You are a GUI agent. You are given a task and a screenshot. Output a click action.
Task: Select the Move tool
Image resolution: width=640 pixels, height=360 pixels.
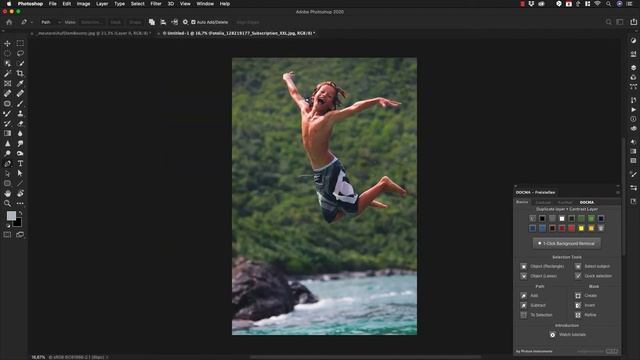(x=7, y=43)
